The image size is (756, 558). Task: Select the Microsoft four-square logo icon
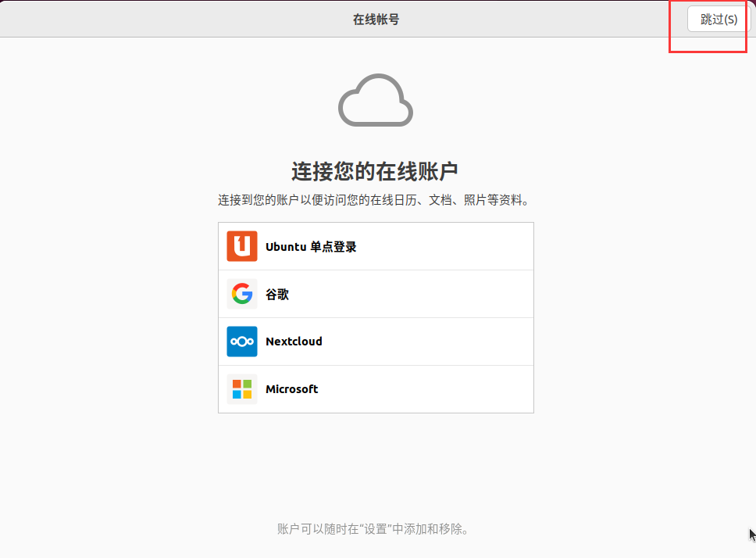242,389
